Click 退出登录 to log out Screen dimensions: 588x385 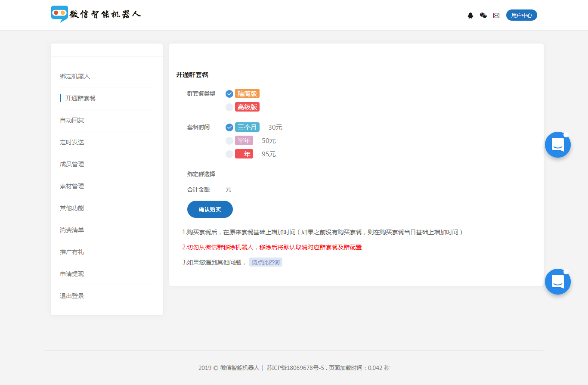click(x=72, y=296)
